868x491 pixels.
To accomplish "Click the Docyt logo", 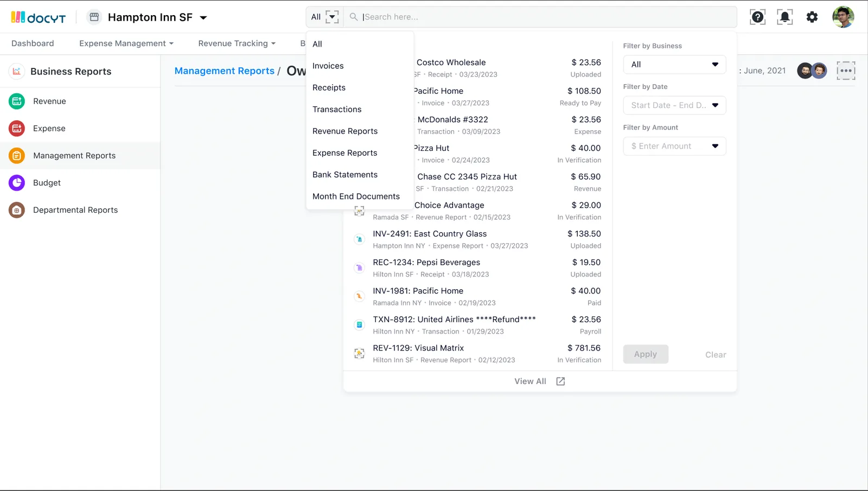I will click(39, 17).
